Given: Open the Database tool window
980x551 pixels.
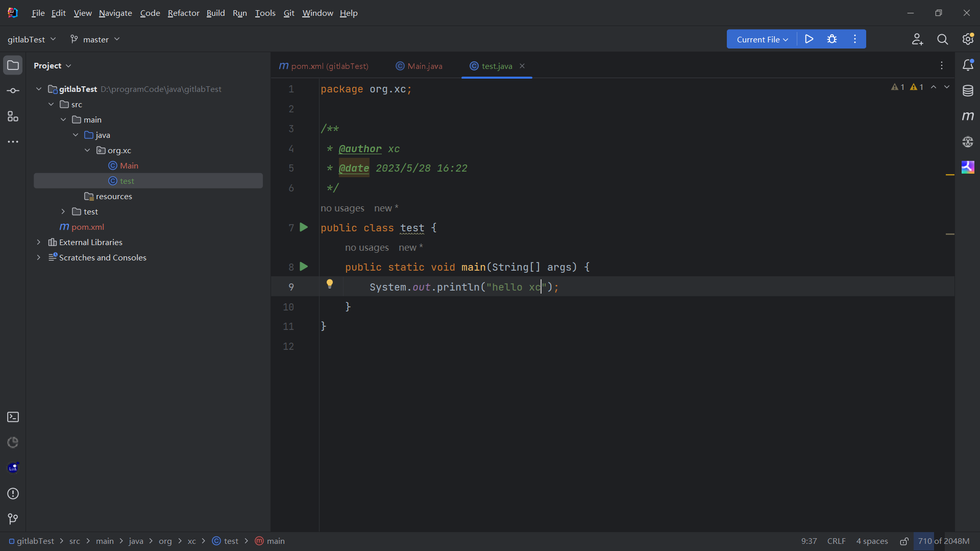Looking at the screenshot, I should pos(968,91).
